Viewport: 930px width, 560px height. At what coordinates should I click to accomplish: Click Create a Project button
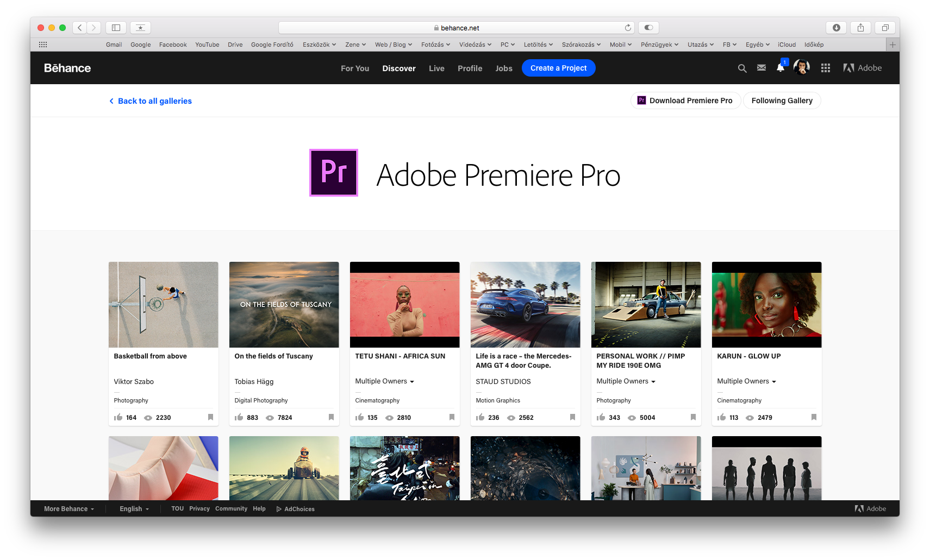(x=558, y=68)
